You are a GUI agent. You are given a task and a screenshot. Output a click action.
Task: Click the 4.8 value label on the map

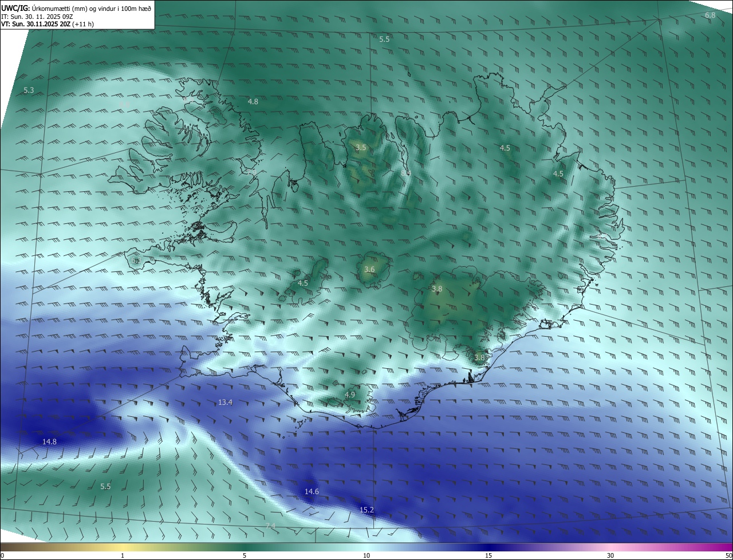click(x=253, y=101)
